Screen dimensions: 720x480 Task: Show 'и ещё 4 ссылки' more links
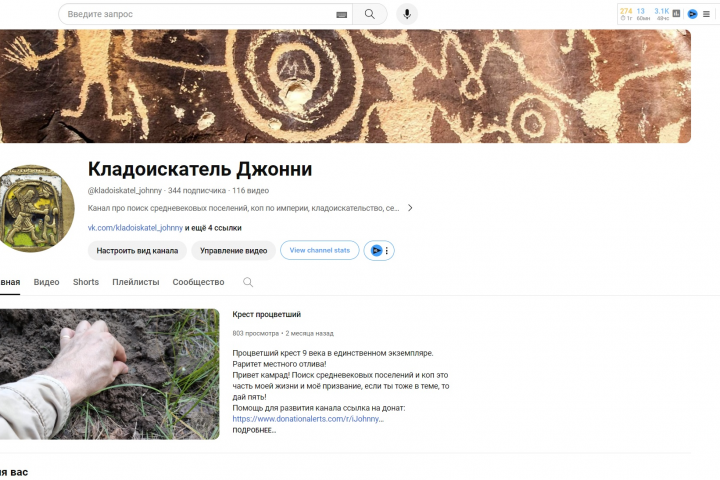coord(213,228)
